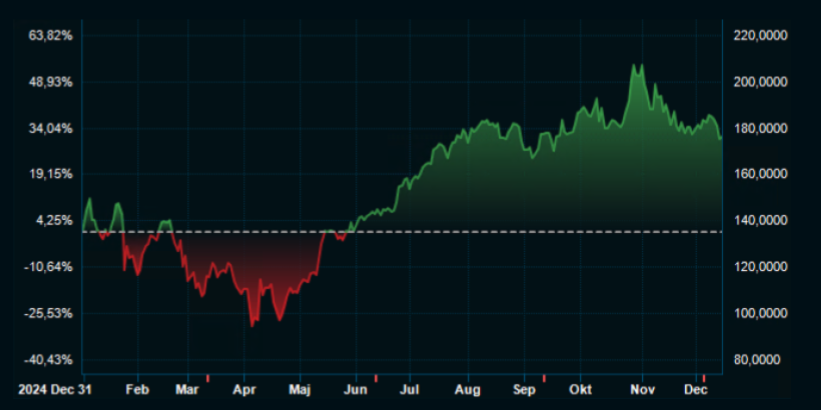
Task: Click the highest green peak of the chart
Action: (634, 66)
